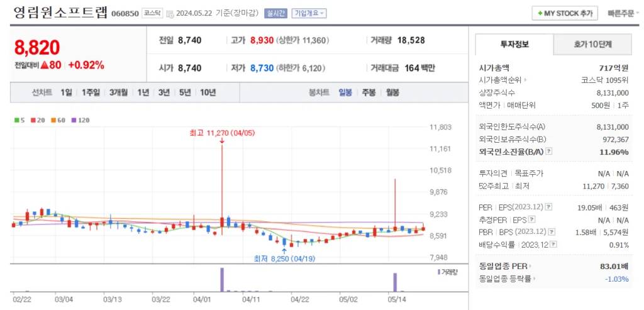
Task: Click the 저가 value 8,730
Action: [x=262, y=68]
